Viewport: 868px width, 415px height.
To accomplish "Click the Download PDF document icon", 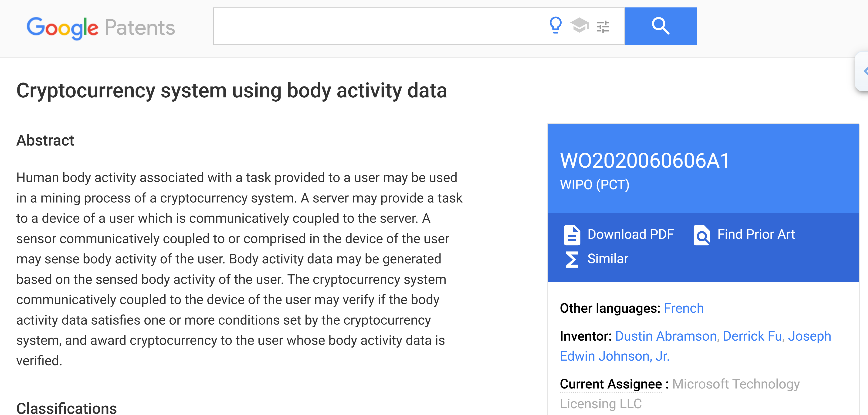I will click(572, 235).
